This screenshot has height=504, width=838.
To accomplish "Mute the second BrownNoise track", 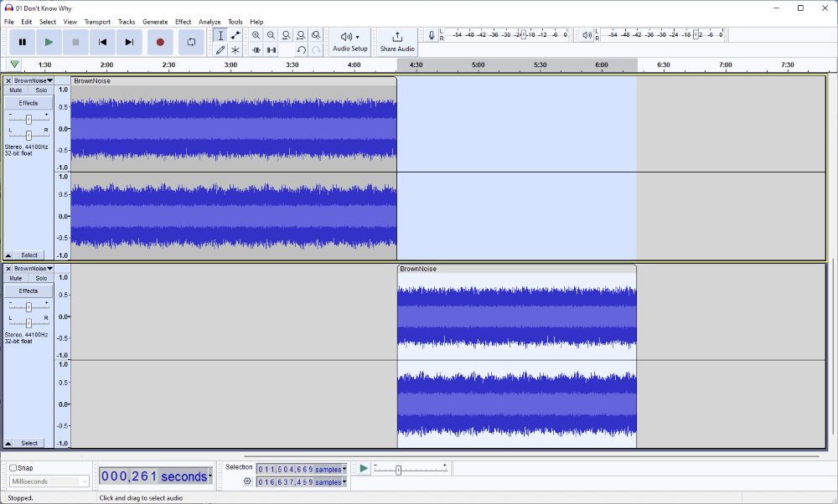I will [16, 278].
